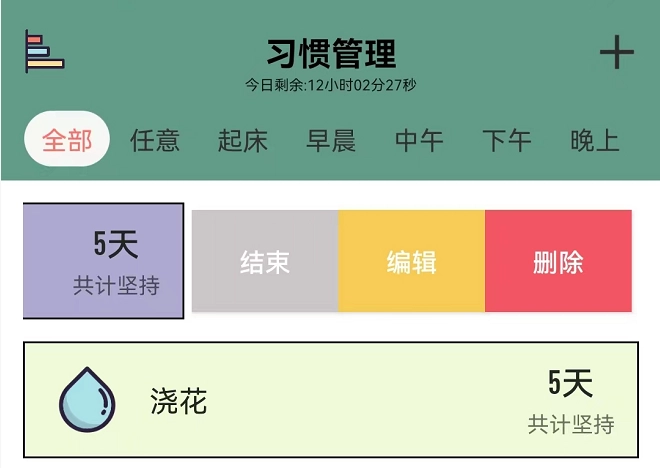The height and width of the screenshot is (468, 660).
Task: Tap the red 删除 button
Action: click(558, 262)
